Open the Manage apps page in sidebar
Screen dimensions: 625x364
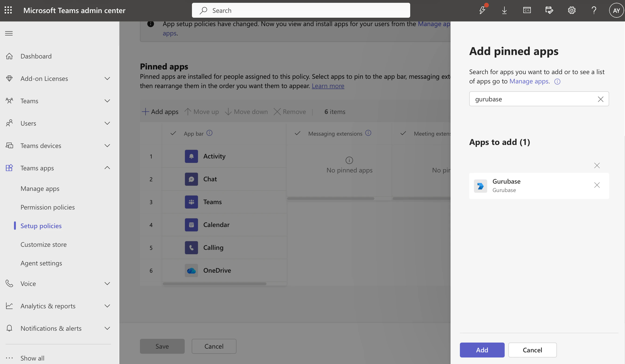coord(40,189)
